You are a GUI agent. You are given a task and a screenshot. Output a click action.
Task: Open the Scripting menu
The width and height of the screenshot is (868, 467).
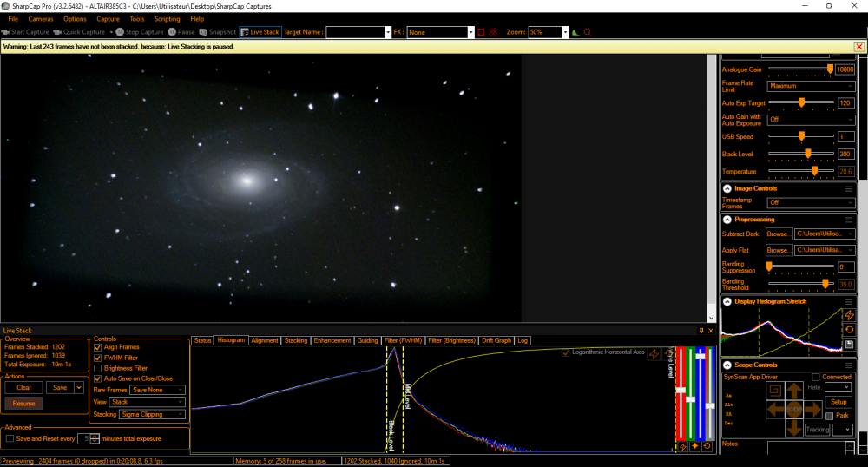point(168,19)
